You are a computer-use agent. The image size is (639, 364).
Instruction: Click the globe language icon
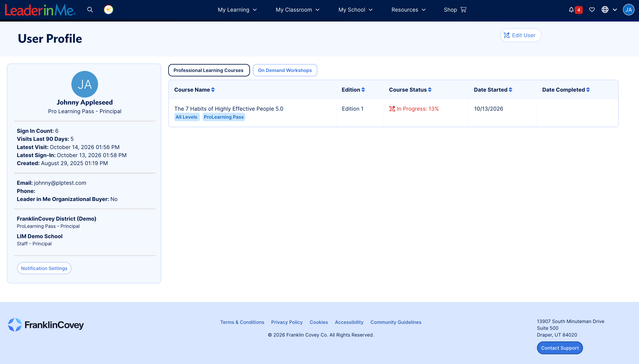point(605,10)
